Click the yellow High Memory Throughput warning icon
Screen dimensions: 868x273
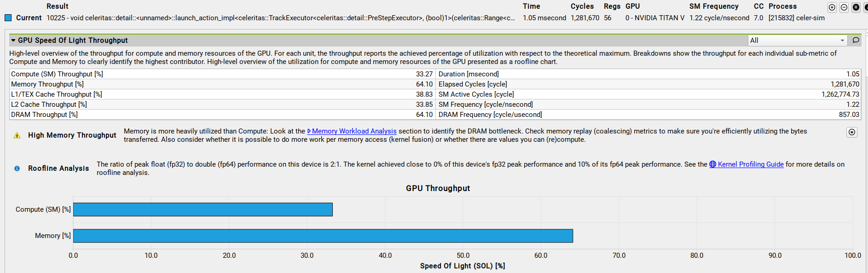point(17,135)
